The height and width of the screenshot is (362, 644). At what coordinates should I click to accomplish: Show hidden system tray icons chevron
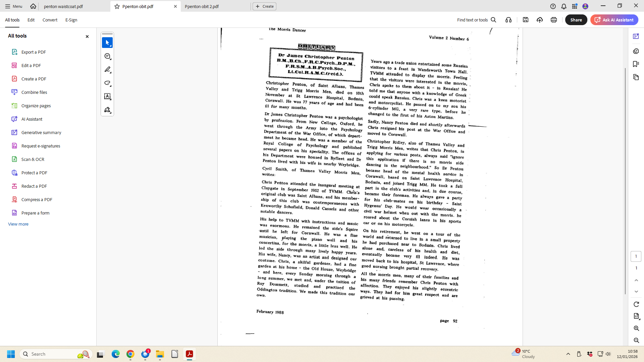568,354
